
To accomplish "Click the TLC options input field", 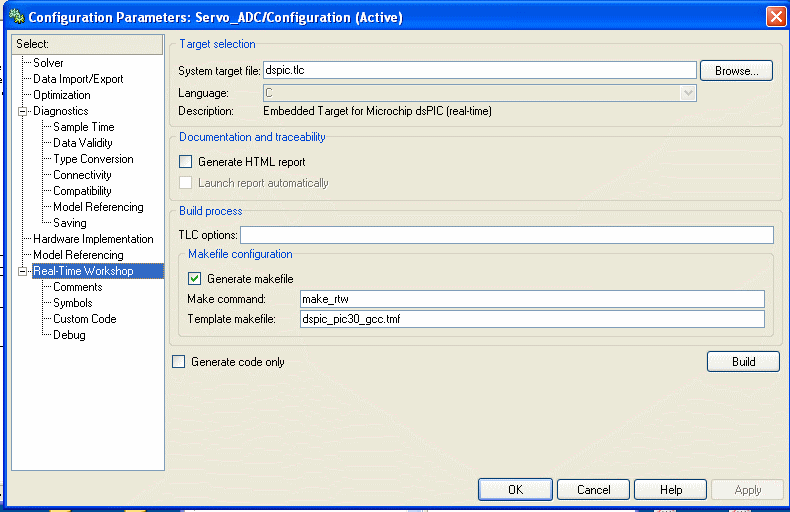I will 507,235.
